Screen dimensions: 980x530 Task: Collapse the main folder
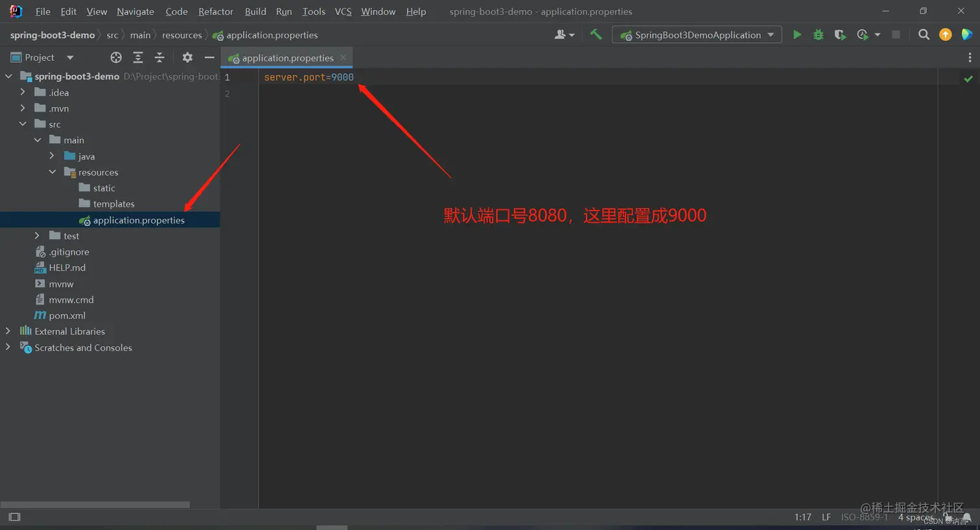click(38, 140)
